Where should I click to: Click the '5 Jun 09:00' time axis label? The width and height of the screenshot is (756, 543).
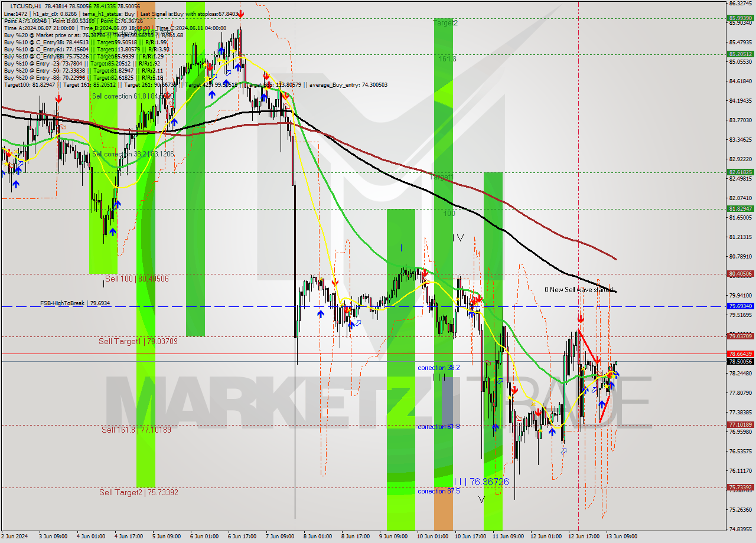166,537
